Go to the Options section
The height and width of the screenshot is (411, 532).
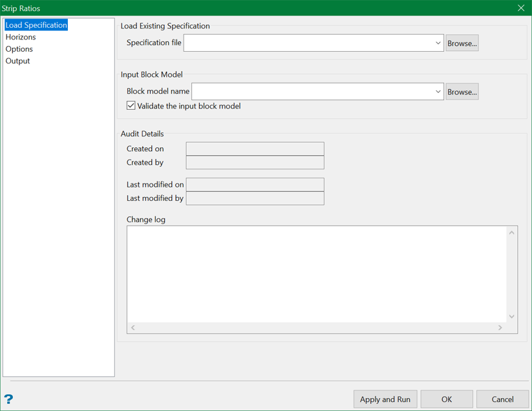tap(19, 49)
